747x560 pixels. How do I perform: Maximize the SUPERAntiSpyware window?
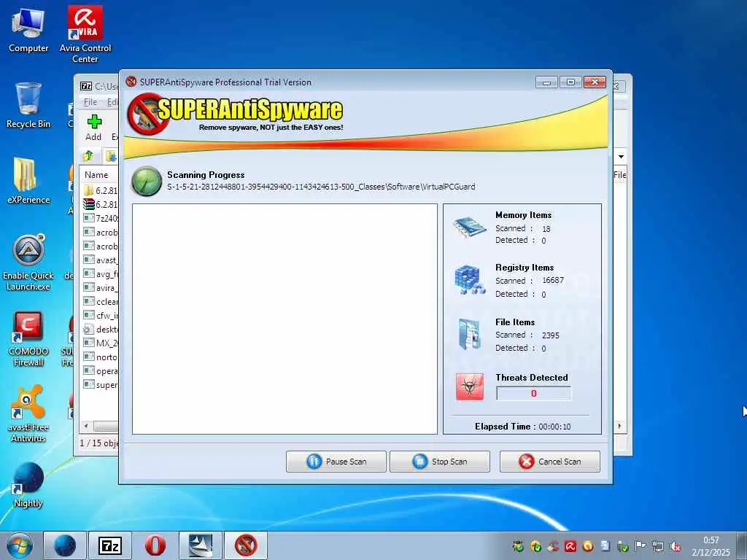tap(570, 82)
